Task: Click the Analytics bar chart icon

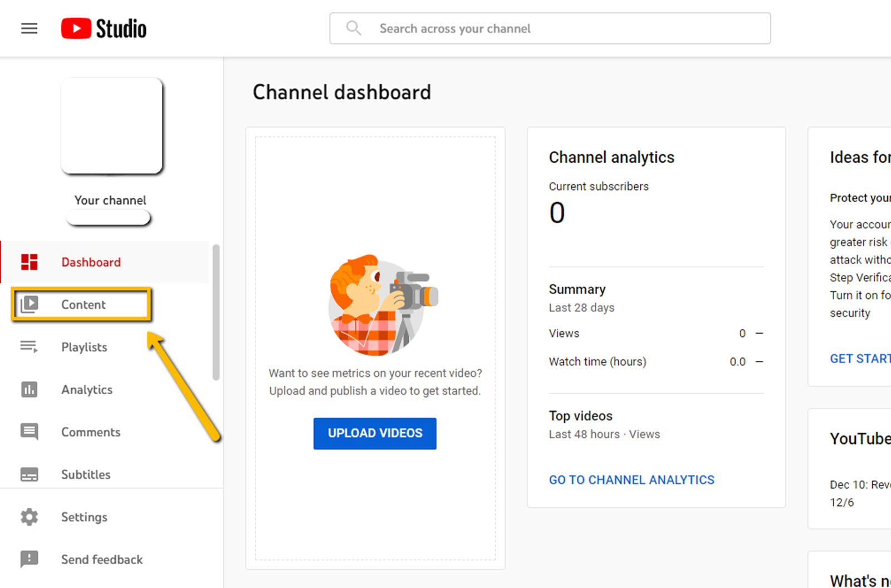Action: 30,389
